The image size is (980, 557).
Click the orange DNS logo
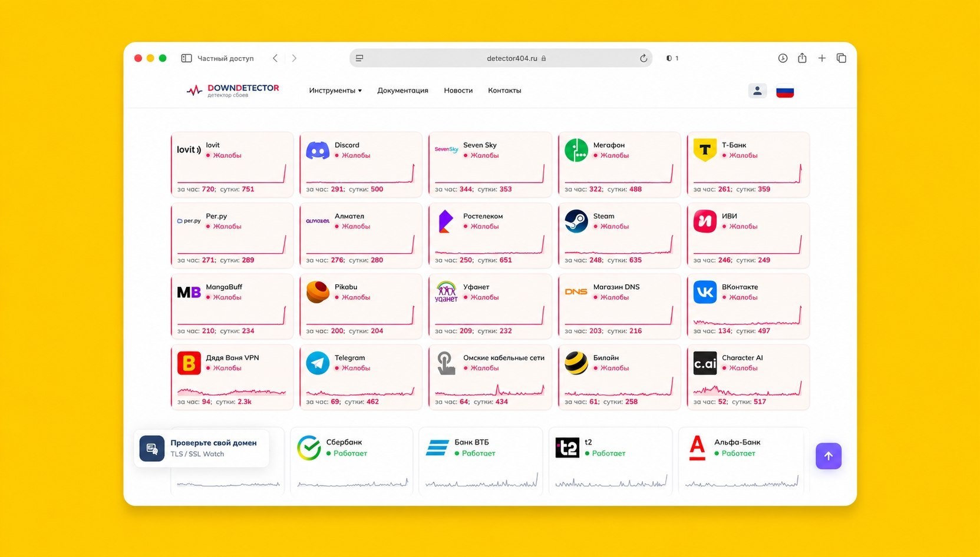coord(576,292)
